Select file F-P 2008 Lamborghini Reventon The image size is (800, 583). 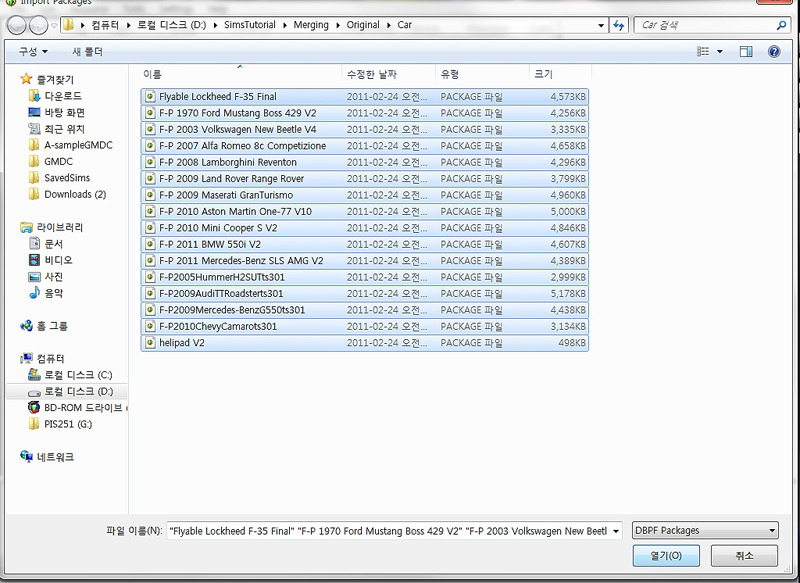364,162
